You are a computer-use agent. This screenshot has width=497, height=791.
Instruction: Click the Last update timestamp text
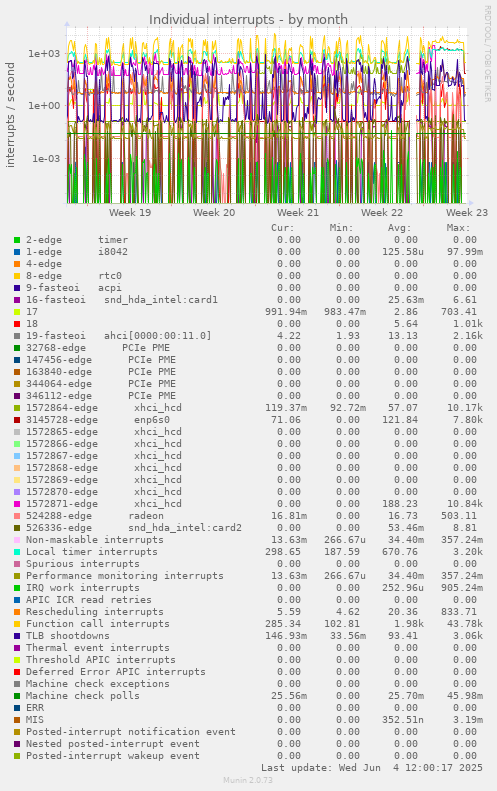coord(372,768)
